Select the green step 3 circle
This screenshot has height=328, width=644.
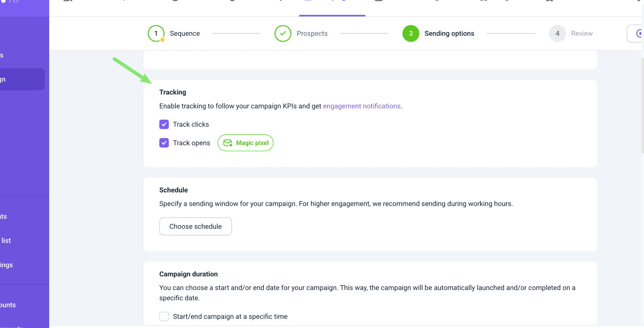[411, 34]
